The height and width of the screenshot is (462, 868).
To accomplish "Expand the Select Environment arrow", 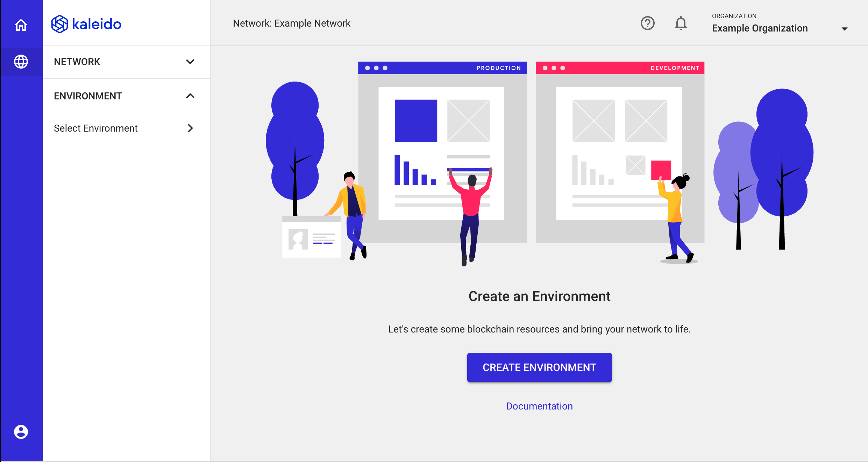I will coord(190,128).
